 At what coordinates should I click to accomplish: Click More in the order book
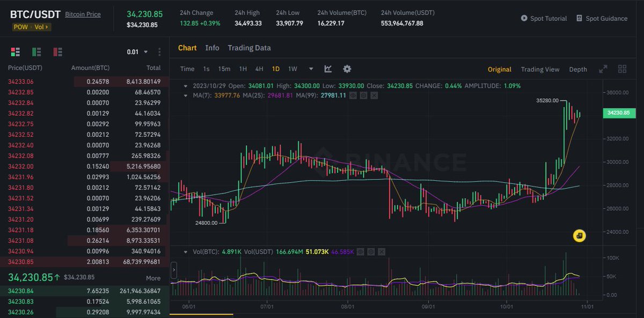(153, 278)
